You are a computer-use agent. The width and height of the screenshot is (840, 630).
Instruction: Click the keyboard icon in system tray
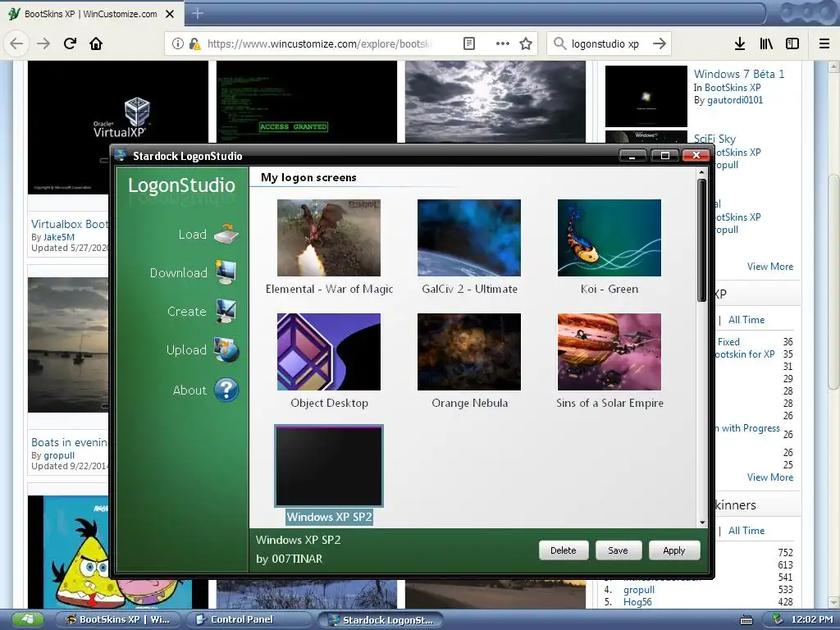[x=746, y=620]
